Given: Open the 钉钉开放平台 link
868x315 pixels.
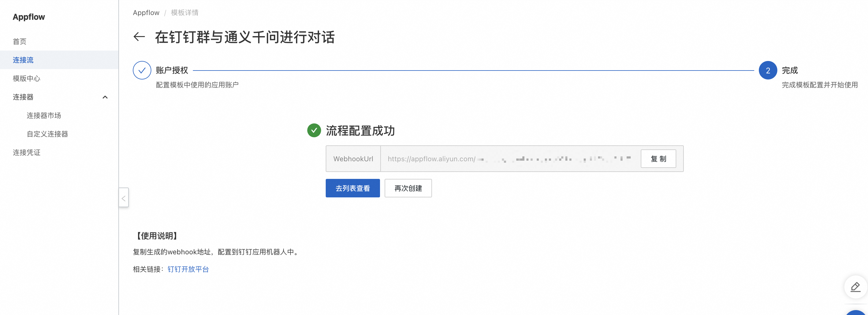Looking at the screenshot, I should click(188, 269).
